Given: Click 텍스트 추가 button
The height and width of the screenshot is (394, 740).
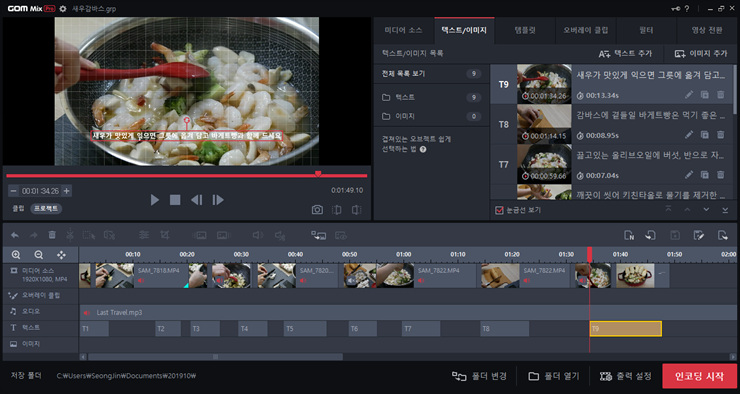Looking at the screenshot, I should tap(625, 54).
